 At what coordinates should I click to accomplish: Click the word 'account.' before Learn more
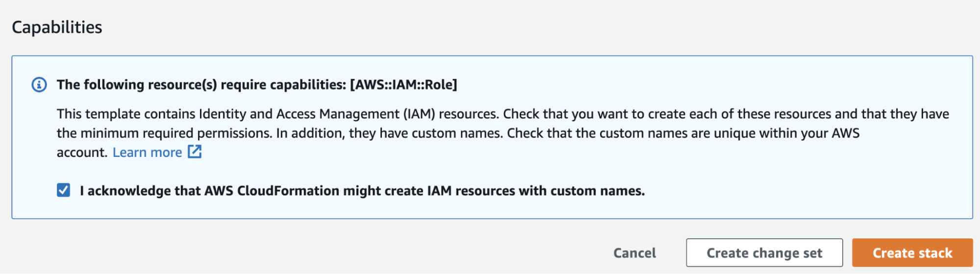coord(81,152)
